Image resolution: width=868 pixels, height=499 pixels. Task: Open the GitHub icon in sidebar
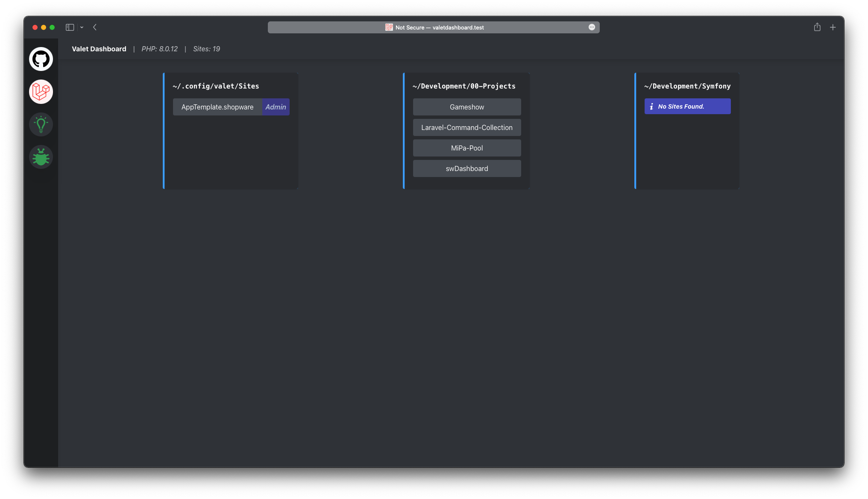(41, 59)
